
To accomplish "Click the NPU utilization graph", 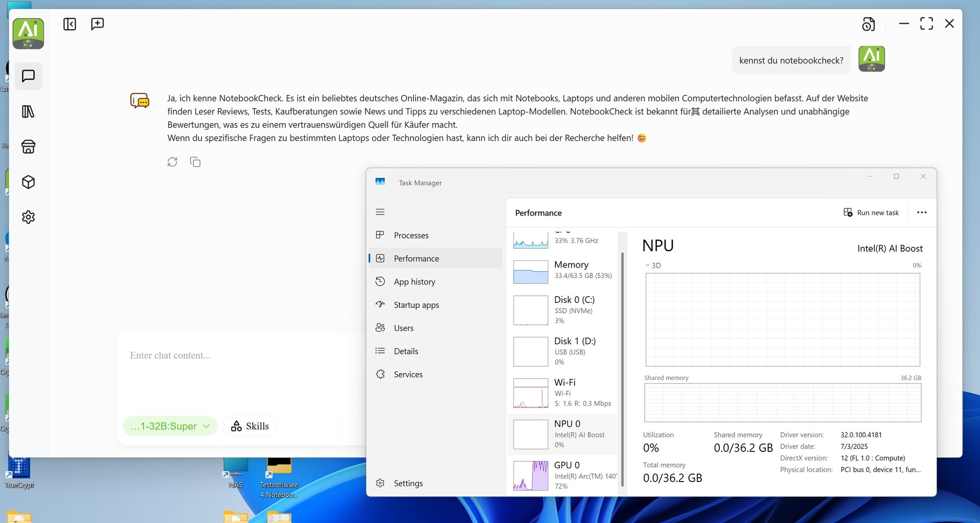I will point(782,320).
